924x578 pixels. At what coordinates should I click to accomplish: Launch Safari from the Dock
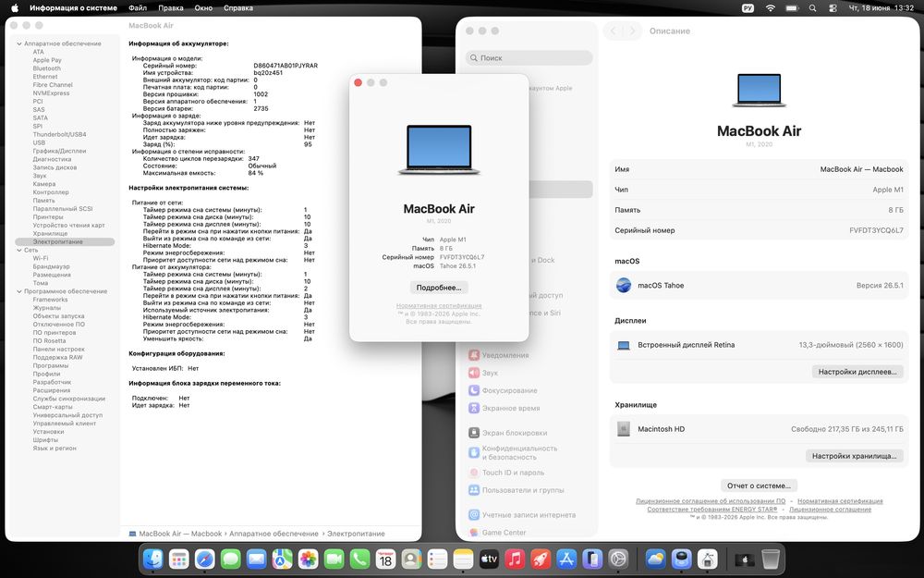pyautogui.click(x=205, y=559)
